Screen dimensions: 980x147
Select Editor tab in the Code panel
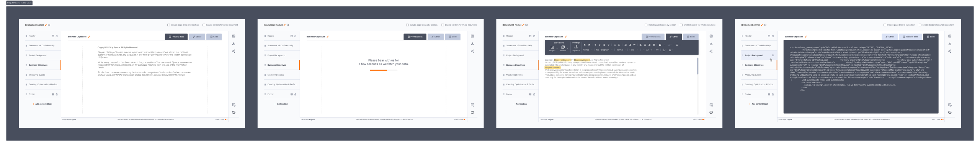pyautogui.click(x=890, y=37)
